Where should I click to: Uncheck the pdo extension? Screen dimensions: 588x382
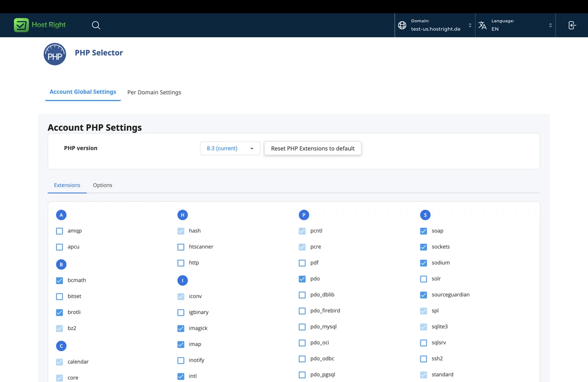click(302, 279)
